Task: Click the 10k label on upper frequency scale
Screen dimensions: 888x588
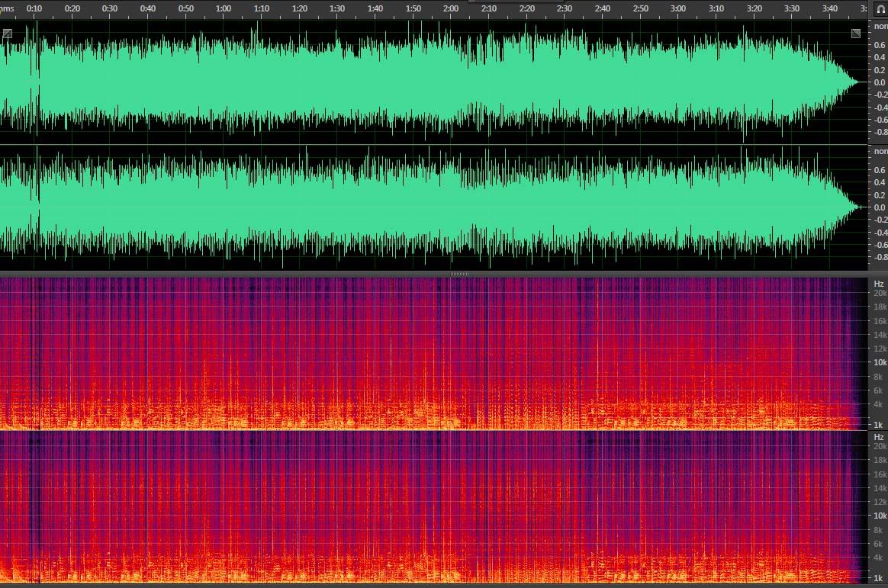Action: 880,362
